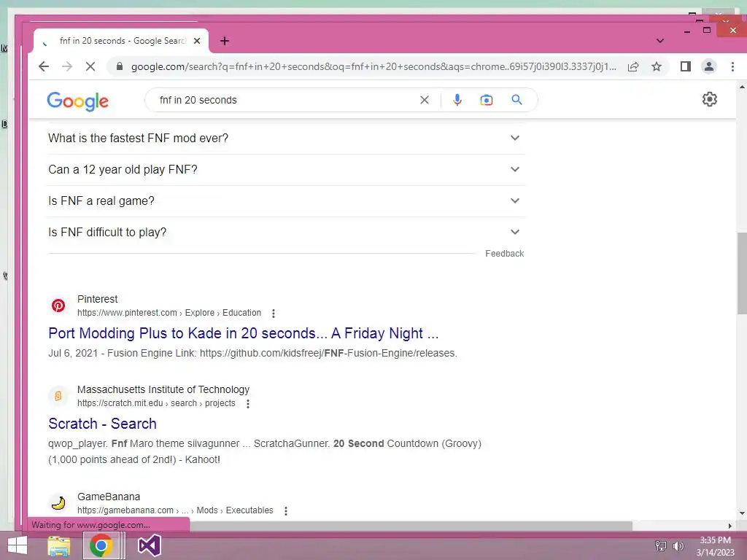Open more options for the GameBanana result
747x560 pixels.
(x=286, y=511)
